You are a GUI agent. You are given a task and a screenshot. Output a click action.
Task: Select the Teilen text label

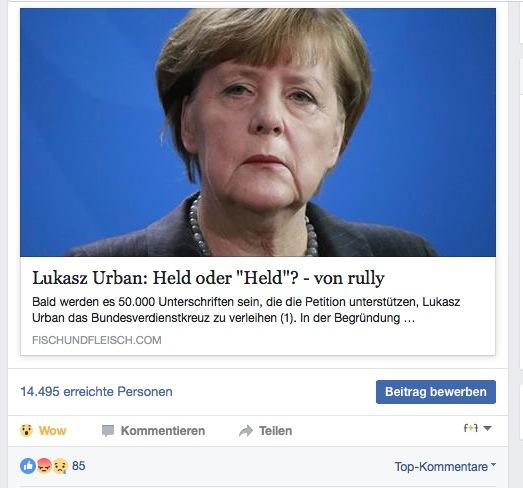point(276,431)
